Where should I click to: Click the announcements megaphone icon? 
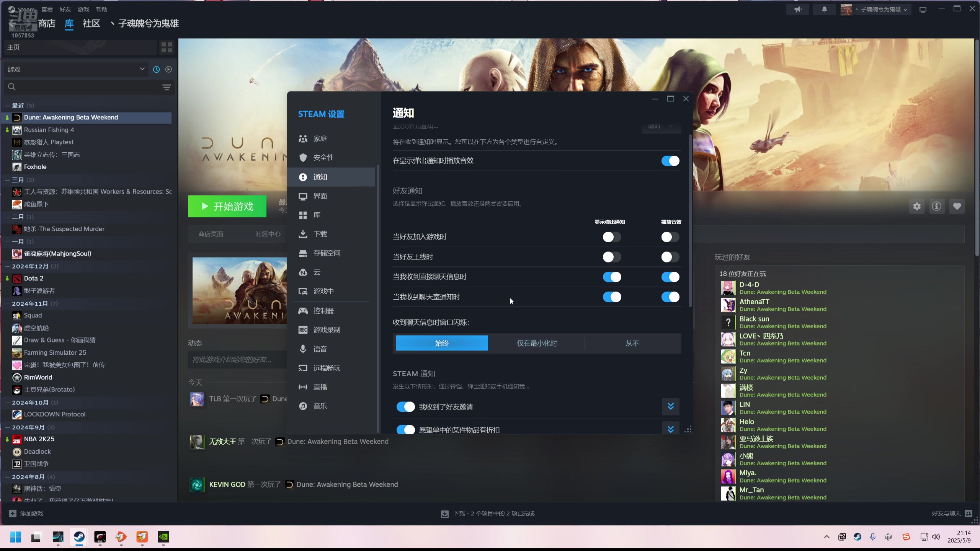click(798, 10)
